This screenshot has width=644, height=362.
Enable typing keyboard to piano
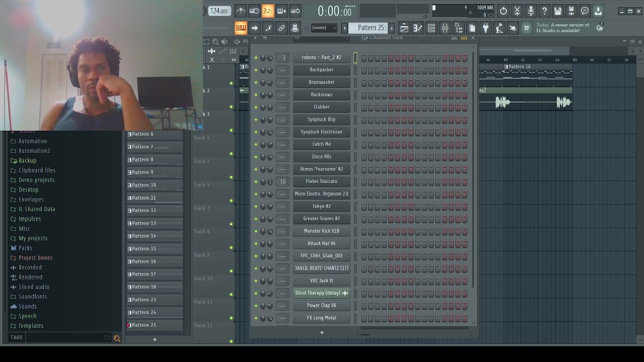coord(240,28)
